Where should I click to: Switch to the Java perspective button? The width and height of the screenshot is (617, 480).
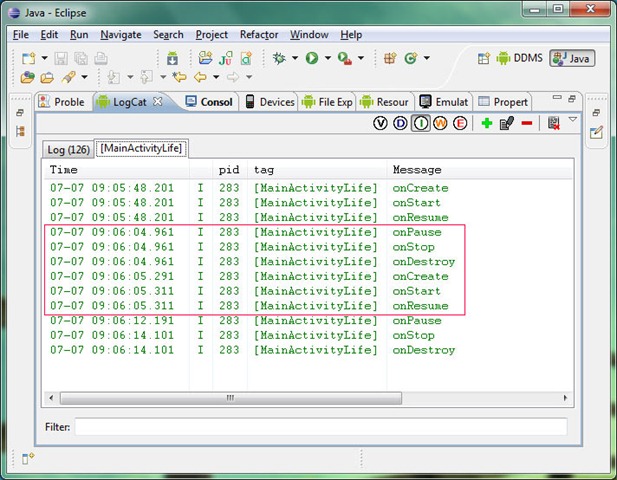click(572, 58)
